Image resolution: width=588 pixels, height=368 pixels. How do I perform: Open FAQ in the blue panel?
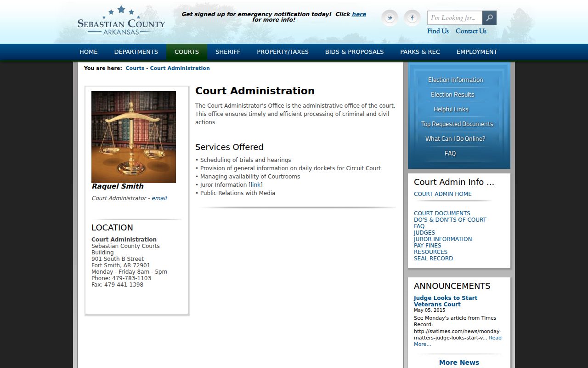(x=450, y=154)
